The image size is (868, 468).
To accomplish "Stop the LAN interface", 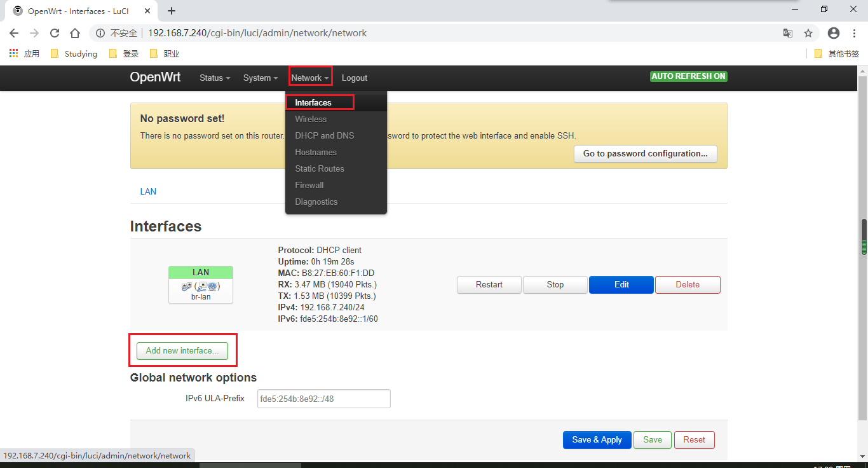I will pyautogui.click(x=555, y=285).
